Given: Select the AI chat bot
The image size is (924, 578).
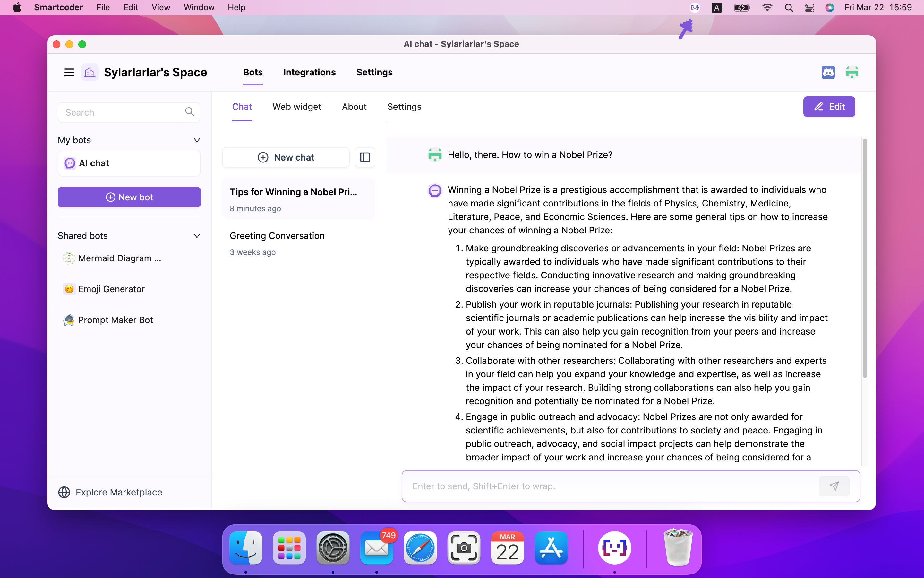Looking at the screenshot, I should click(129, 163).
